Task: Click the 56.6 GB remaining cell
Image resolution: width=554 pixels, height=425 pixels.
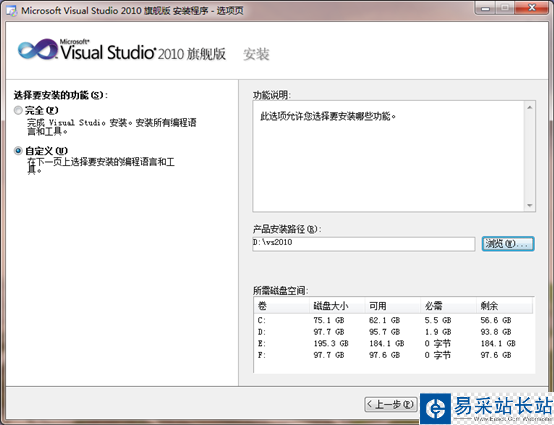Action: pos(496,320)
